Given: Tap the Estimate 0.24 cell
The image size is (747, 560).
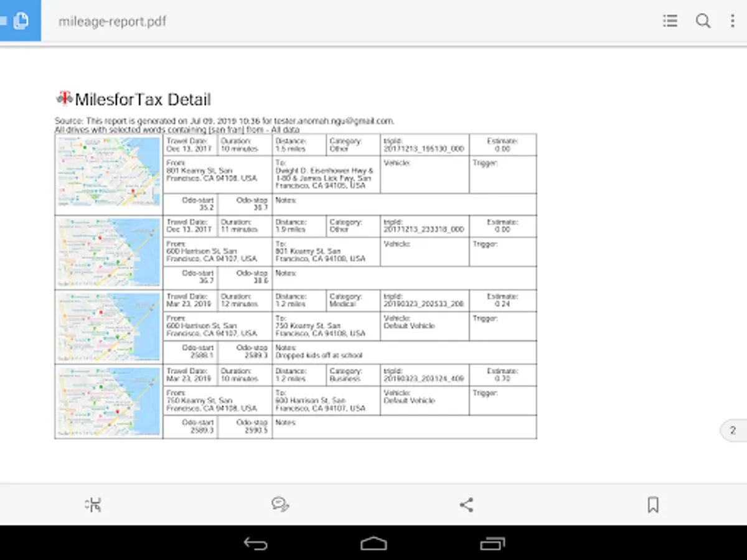Looking at the screenshot, I should pyautogui.click(x=502, y=301).
